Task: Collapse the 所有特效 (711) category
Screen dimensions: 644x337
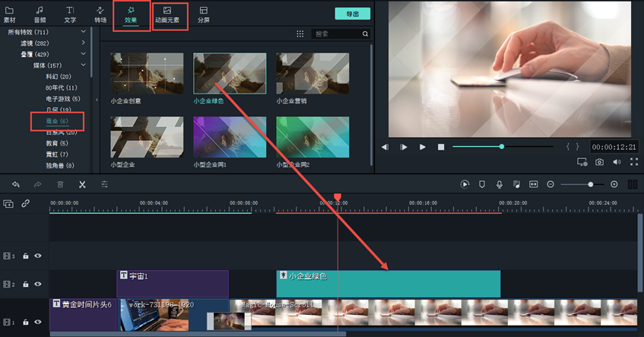Action: pyautogui.click(x=84, y=32)
